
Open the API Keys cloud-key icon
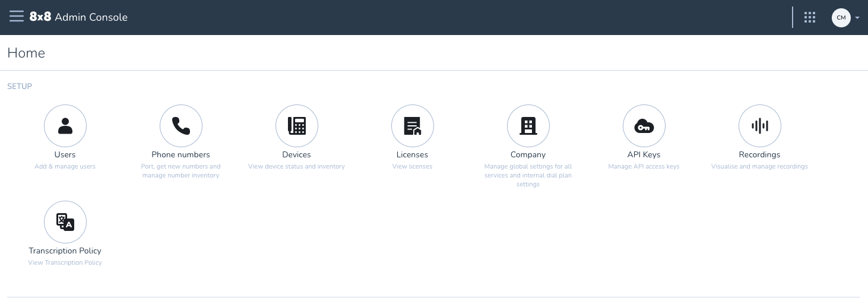pyautogui.click(x=644, y=126)
